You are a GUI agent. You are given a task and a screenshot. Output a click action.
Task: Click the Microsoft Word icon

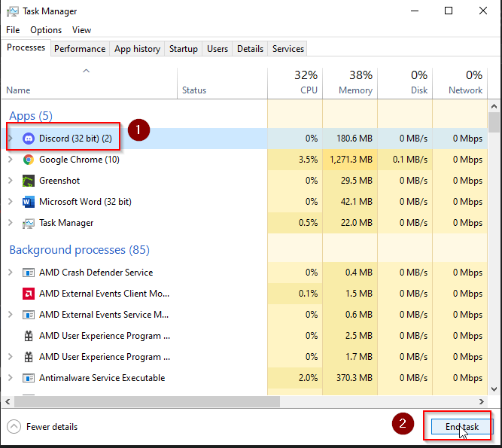pyautogui.click(x=29, y=202)
